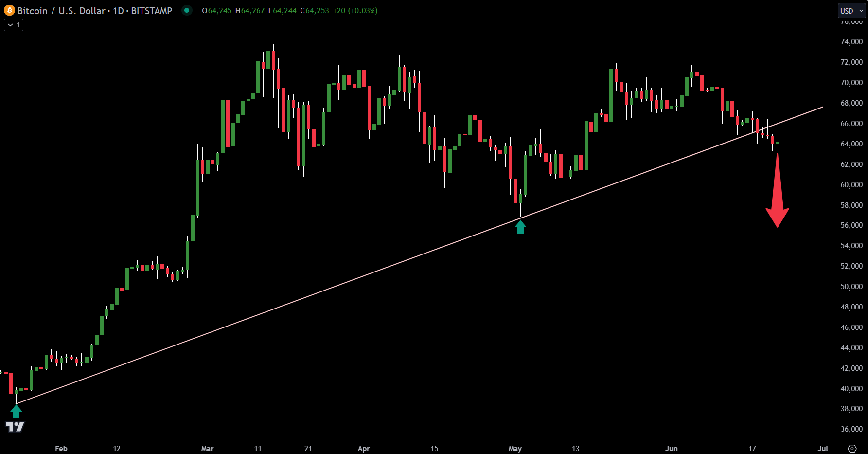Open the USD currency dropdown
This screenshot has height=454, width=868.
coord(851,10)
